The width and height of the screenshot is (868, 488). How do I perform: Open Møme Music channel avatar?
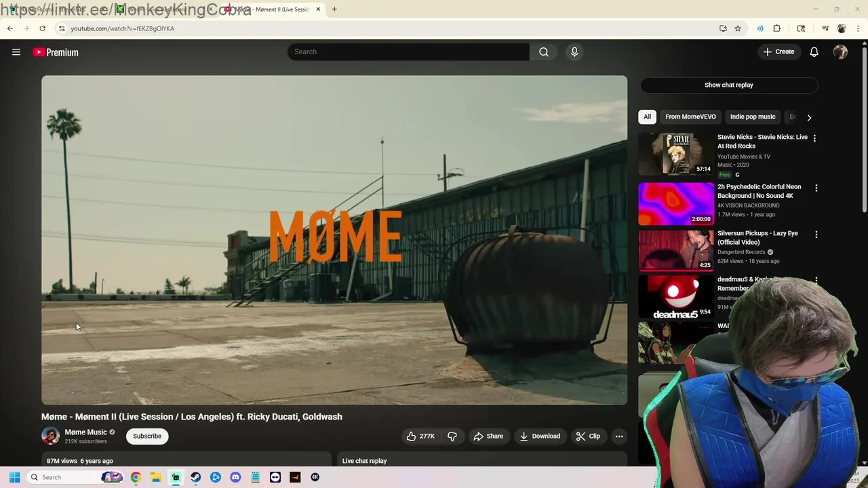click(50, 436)
